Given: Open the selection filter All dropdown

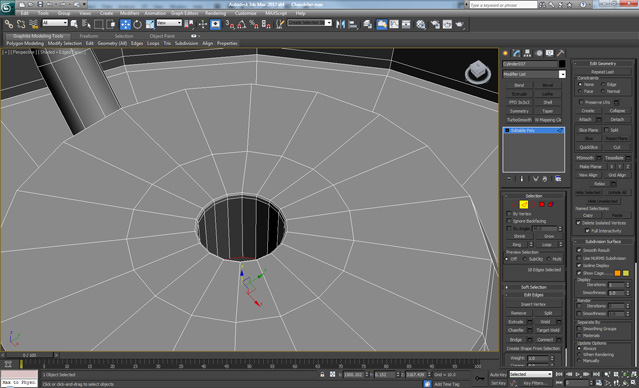Looking at the screenshot, I should pyautogui.click(x=55, y=23).
